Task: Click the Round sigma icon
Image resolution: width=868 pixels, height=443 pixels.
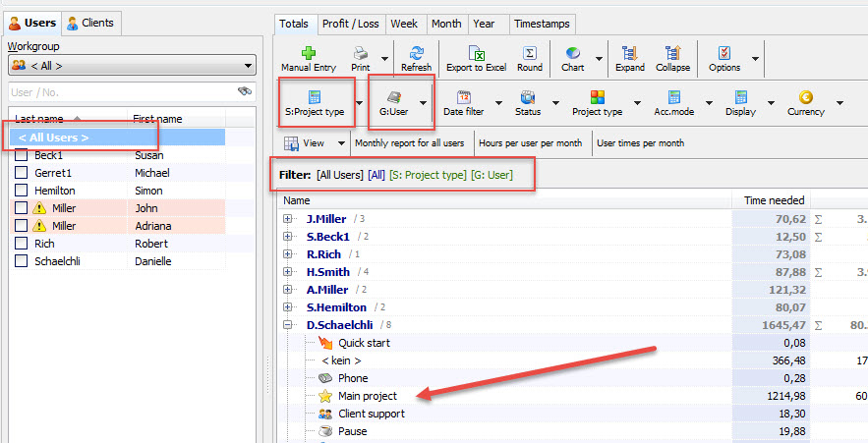Action: click(530, 53)
